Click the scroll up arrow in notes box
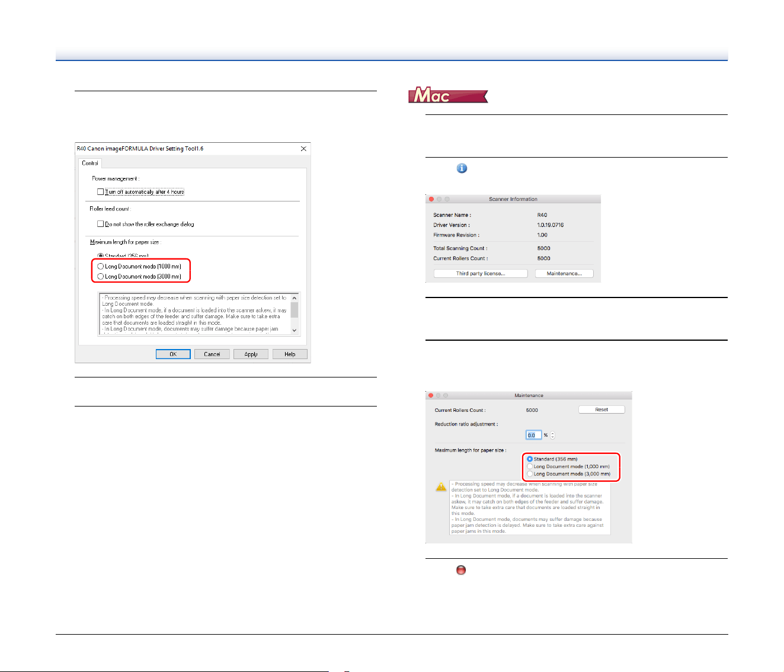The height and width of the screenshot is (672, 784). point(295,297)
